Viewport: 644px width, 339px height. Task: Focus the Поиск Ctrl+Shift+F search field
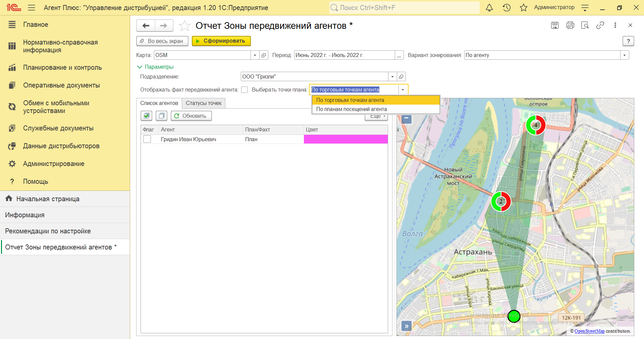pyautogui.click(x=404, y=7)
